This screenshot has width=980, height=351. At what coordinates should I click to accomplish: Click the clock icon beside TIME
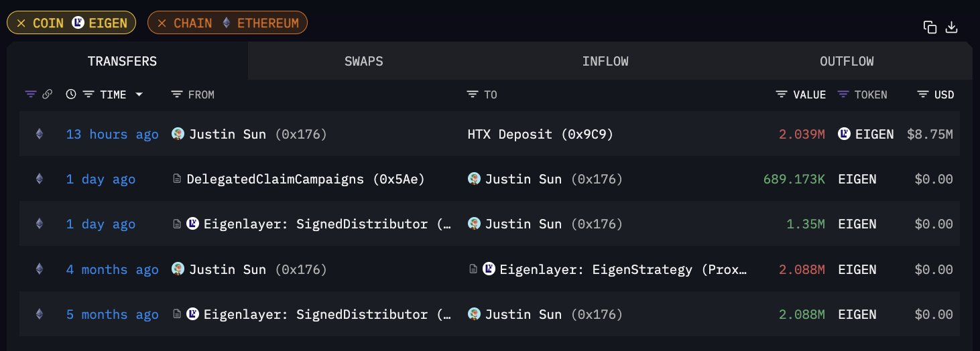71,94
